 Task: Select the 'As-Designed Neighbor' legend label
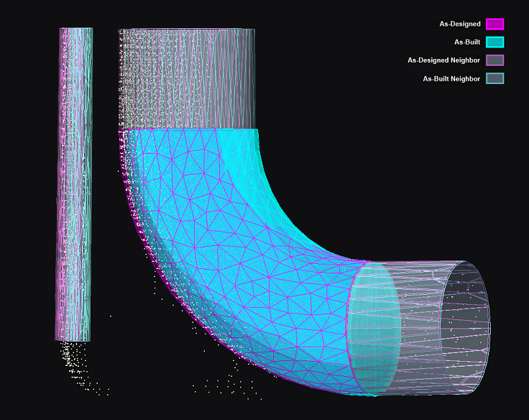[x=443, y=60]
